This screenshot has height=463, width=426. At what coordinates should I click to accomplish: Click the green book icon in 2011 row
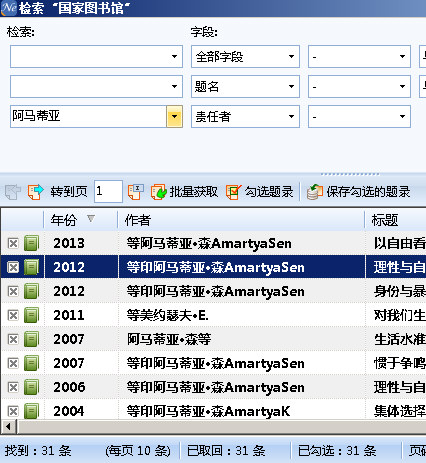pos(32,315)
